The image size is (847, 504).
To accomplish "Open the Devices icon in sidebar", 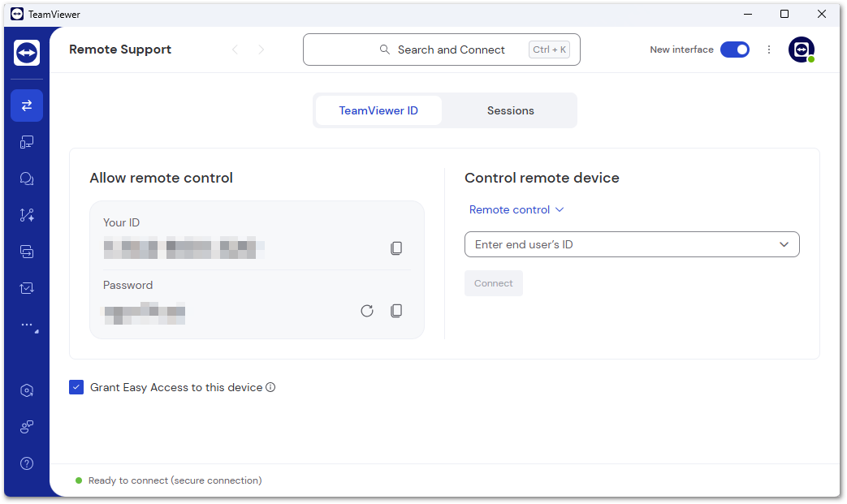I will click(27, 142).
